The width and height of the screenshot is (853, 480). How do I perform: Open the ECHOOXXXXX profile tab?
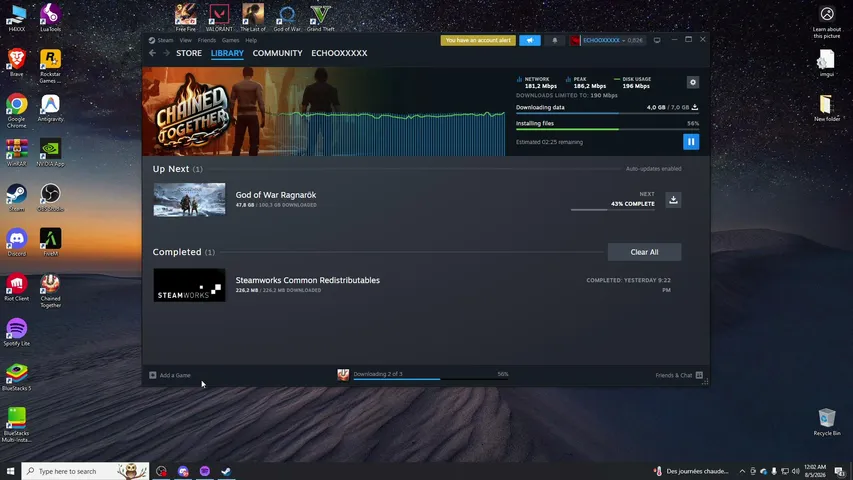point(339,53)
